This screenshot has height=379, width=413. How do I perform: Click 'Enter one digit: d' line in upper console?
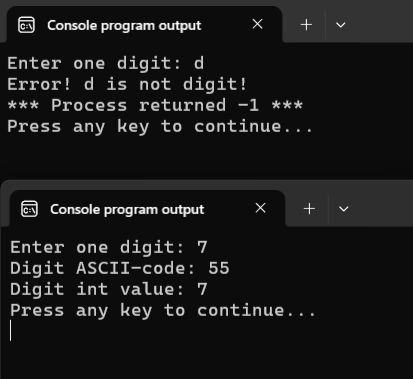pyautogui.click(x=105, y=63)
